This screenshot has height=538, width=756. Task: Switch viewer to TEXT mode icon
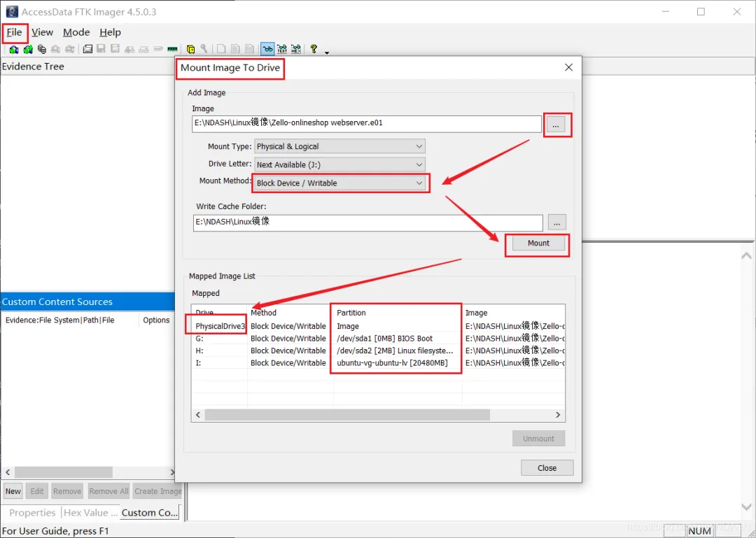(x=282, y=49)
